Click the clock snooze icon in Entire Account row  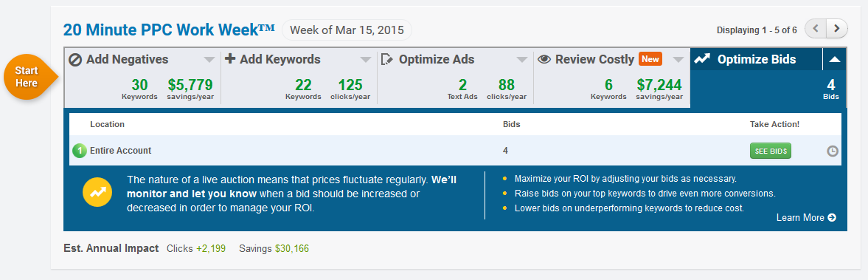833,151
